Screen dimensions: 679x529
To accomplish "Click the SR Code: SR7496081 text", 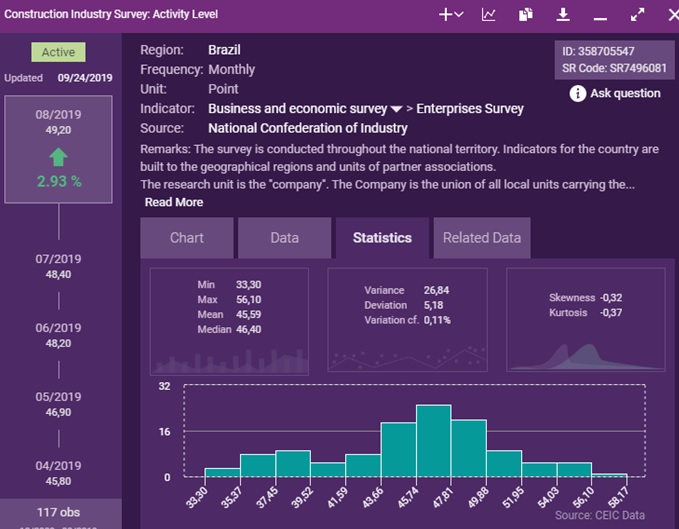I will [x=614, y=68].
